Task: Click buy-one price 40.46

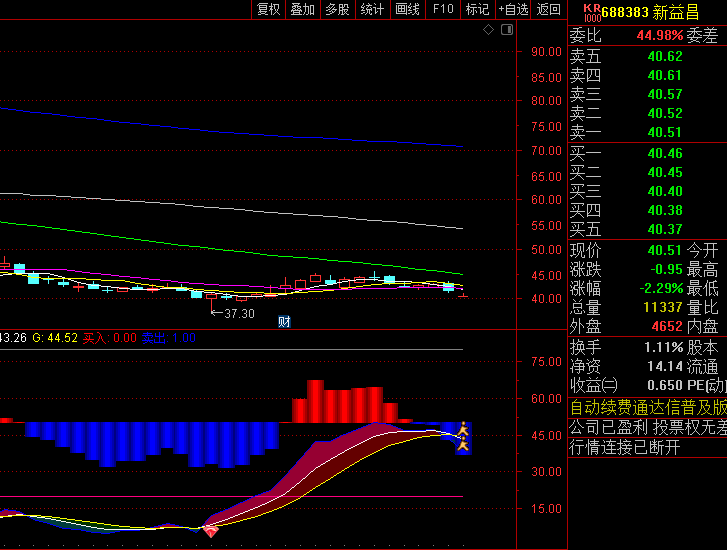Action: [665, 153]
